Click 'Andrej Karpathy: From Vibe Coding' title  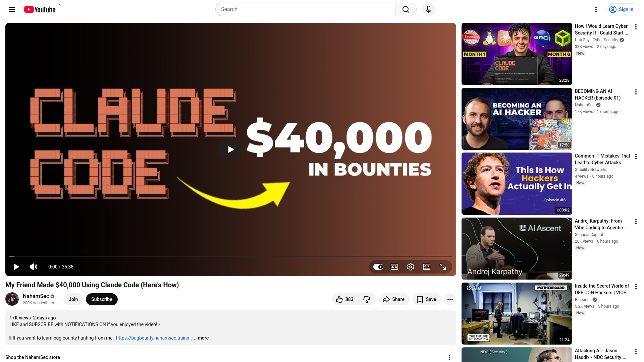[x=601, y=224]
